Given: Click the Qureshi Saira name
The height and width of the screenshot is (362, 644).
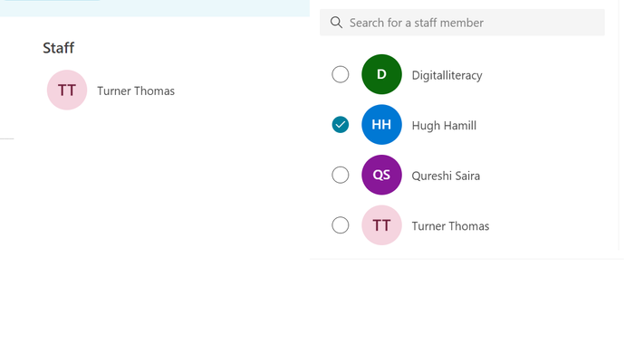Looking at the screenshot, I should click(x=446, y=176).
